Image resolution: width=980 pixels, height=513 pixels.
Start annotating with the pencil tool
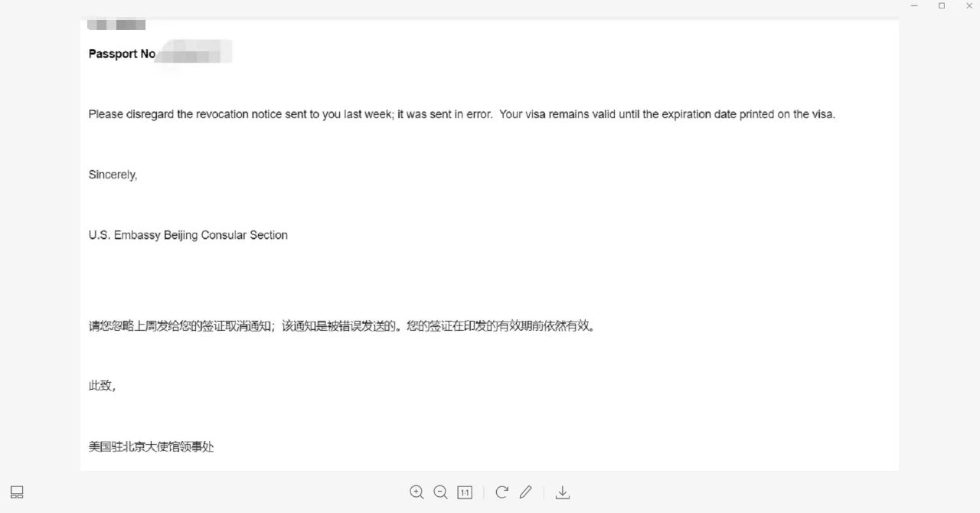click(525, 492)
